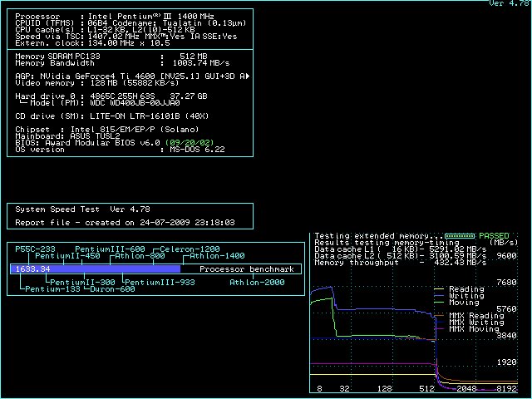532x399 pixels.
Task: Click the '1920' graph axis value
Action: point(506,362)
